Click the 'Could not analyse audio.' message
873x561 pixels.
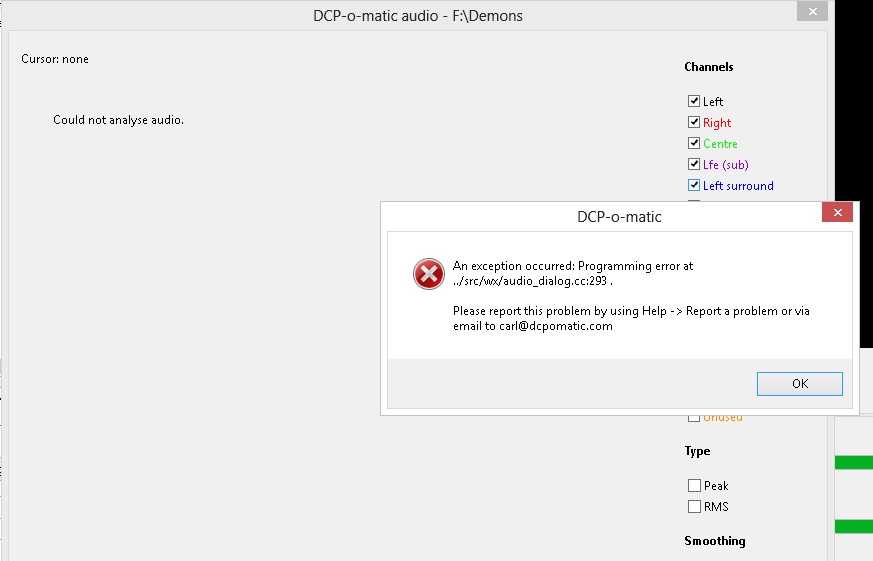tap(119, 120)
